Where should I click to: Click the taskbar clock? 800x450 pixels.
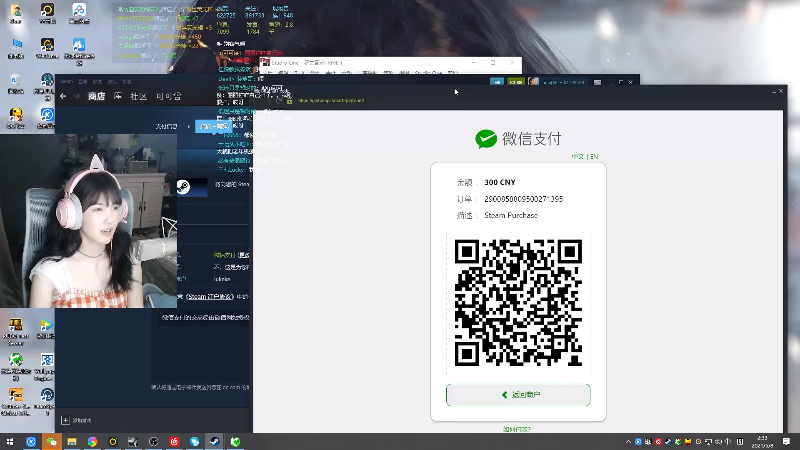(x=762, y=442)
